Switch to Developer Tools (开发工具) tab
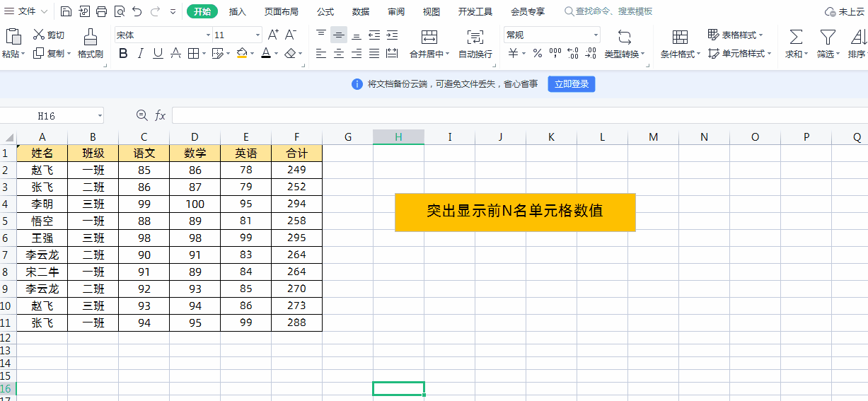Image resolution: width=868 pixels, height=401 pixels. point(475,11)
